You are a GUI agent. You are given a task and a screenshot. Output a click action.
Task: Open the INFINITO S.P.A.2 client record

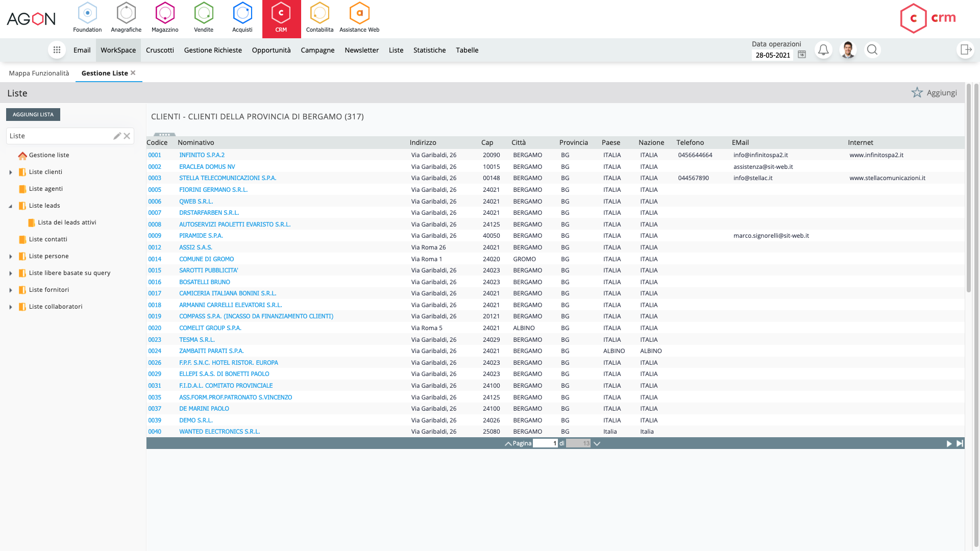point(202,155)
